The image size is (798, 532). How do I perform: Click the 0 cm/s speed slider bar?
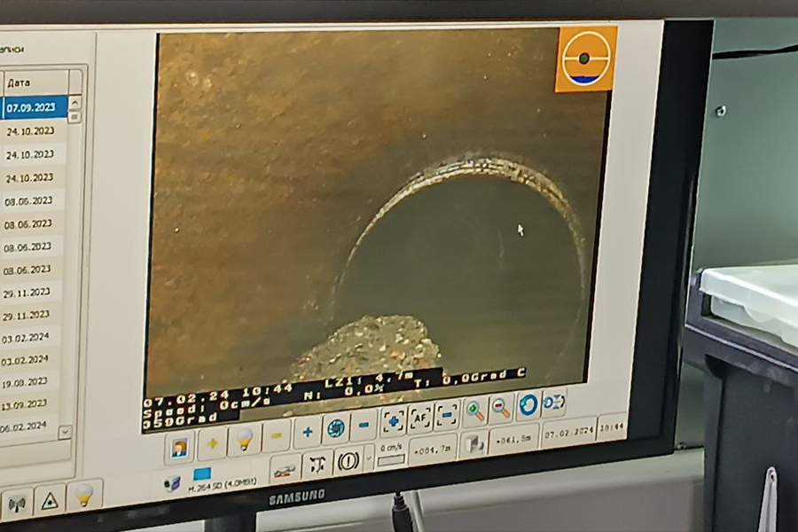point(391,460)
